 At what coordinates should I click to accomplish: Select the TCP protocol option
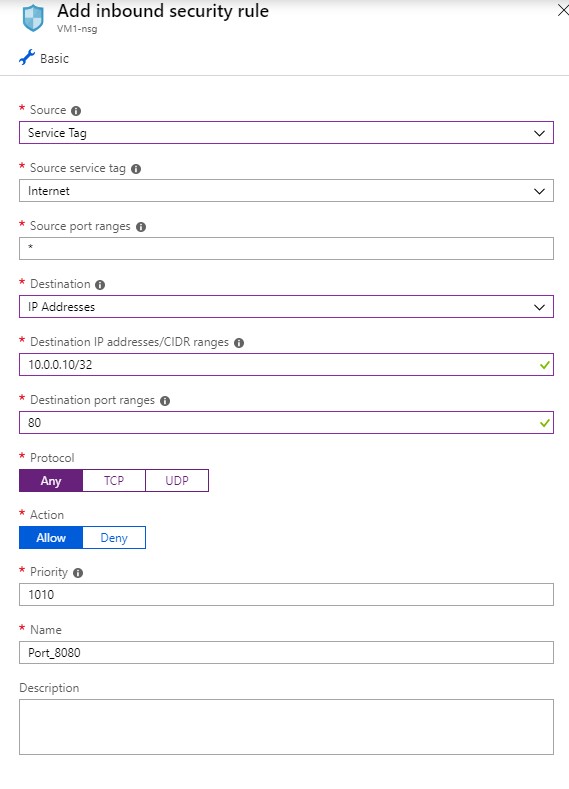tap(114, 481)
